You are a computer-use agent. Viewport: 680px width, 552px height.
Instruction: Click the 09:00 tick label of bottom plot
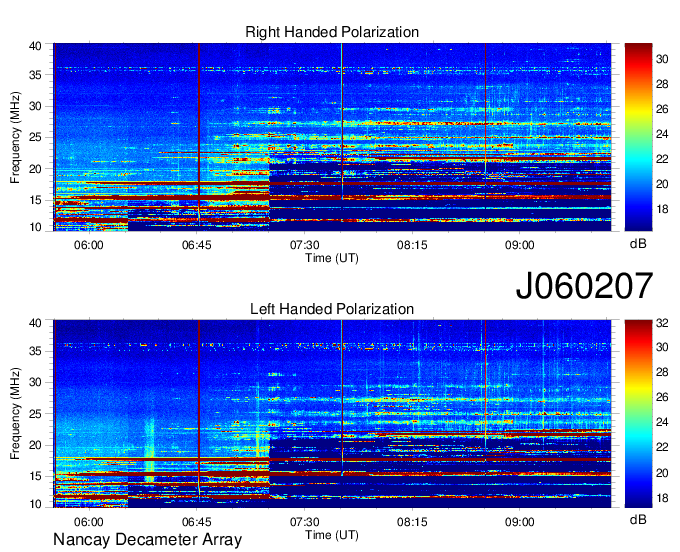pyautogui.click(x=520, y=522)
